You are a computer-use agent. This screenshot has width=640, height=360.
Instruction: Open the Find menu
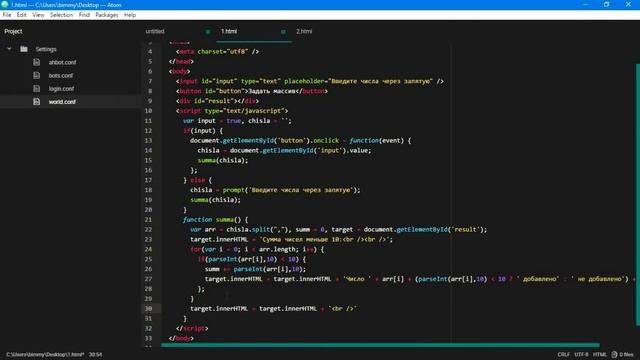(84, 15)
